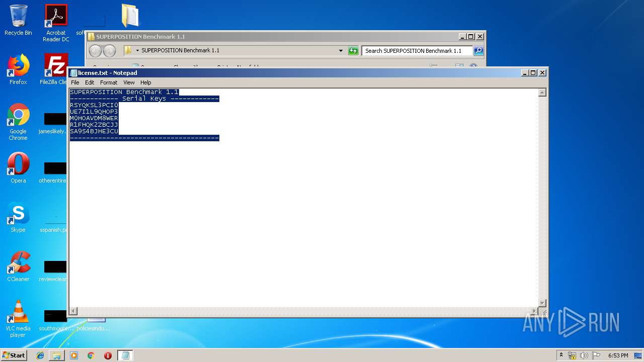Open Acrobat Reader DC desktop icon

[x=56, y=23]
